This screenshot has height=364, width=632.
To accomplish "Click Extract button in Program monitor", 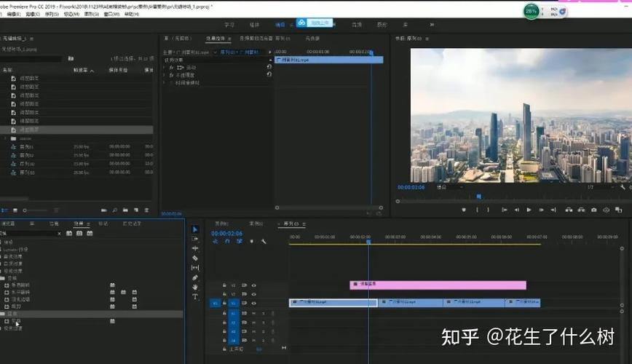I will 581,210.
